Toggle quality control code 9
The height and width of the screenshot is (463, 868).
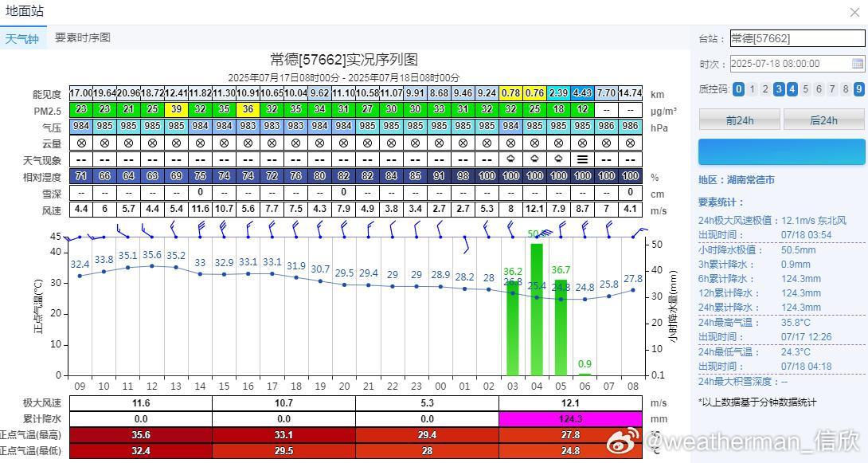[859, 88]
